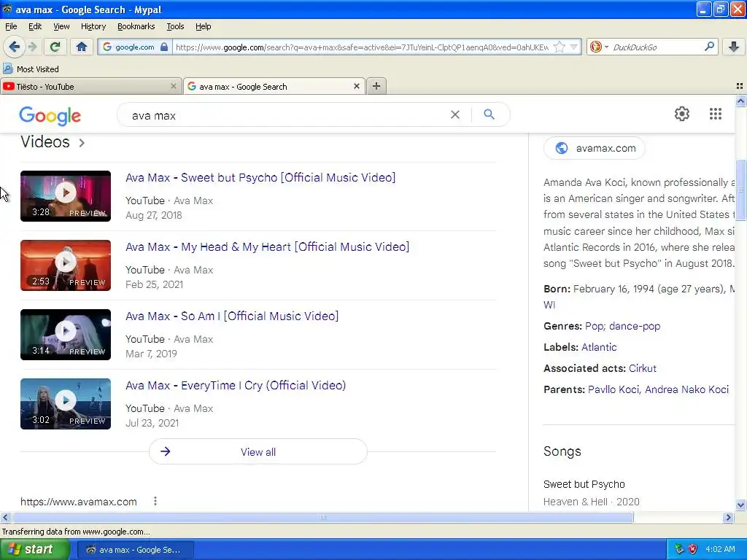
Task: Open the Downloads arrow button
Action: (x=734, y=47)
